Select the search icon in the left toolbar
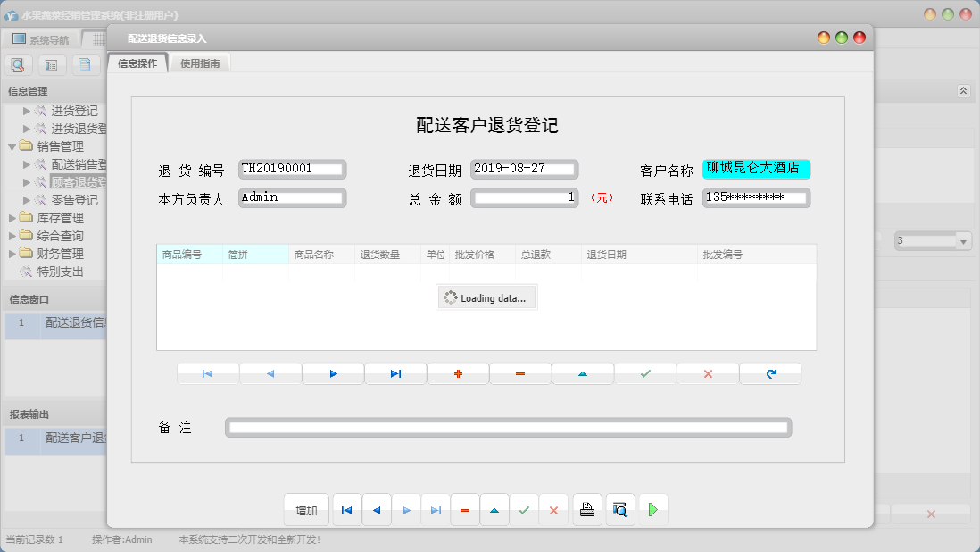980x552 pixels. [x=18, y=64]
